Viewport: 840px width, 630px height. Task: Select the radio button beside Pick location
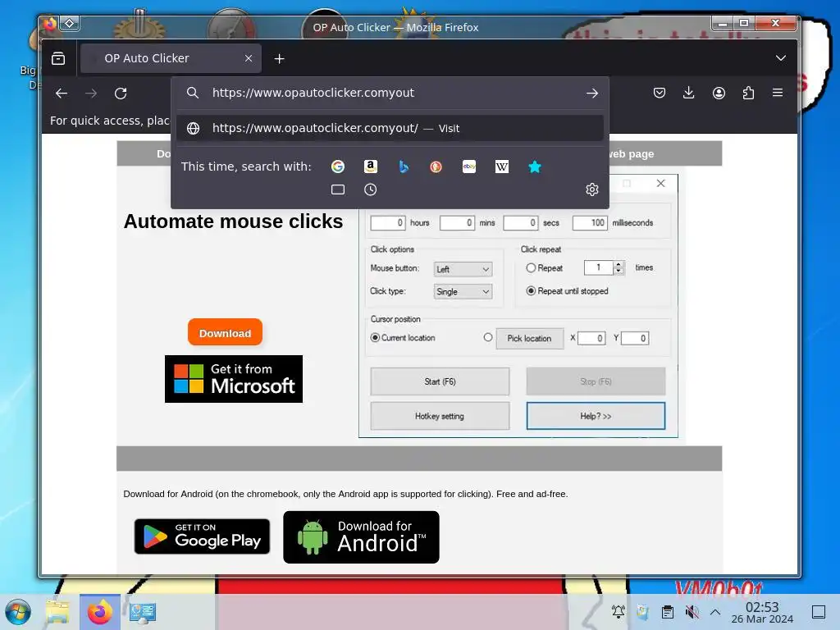point(488,337)
